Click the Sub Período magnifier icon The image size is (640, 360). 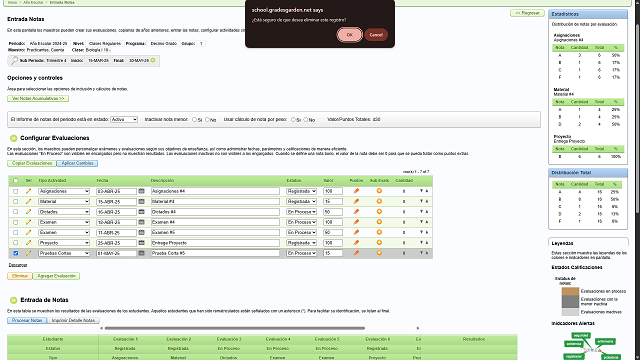[14, 60]
